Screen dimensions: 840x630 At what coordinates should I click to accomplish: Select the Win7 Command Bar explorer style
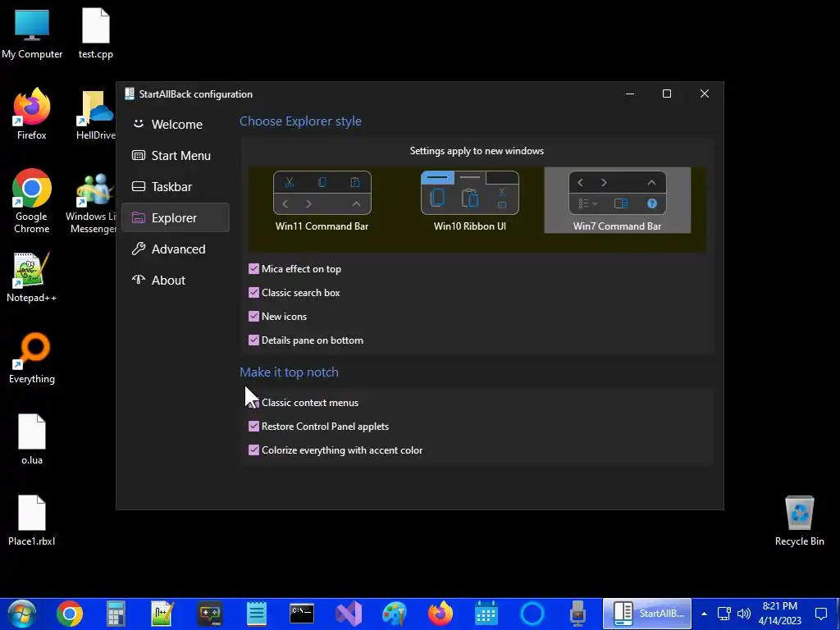click(617, 200)
